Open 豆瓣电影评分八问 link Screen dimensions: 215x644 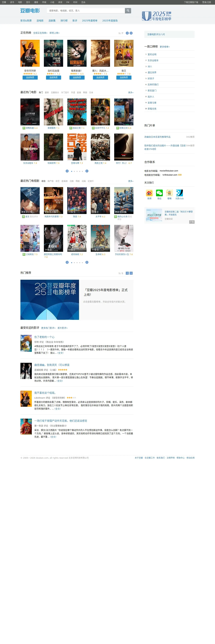tap(156, 34)
